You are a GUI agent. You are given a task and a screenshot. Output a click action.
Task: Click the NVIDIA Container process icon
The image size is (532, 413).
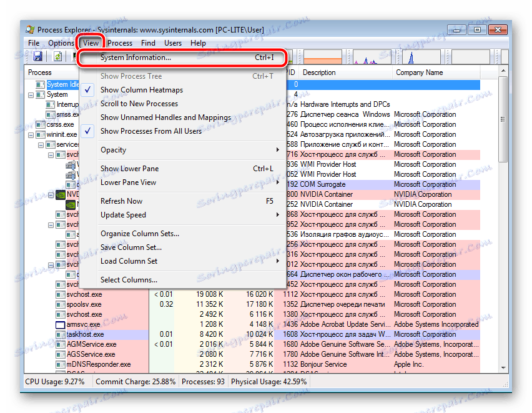(59, 194)
